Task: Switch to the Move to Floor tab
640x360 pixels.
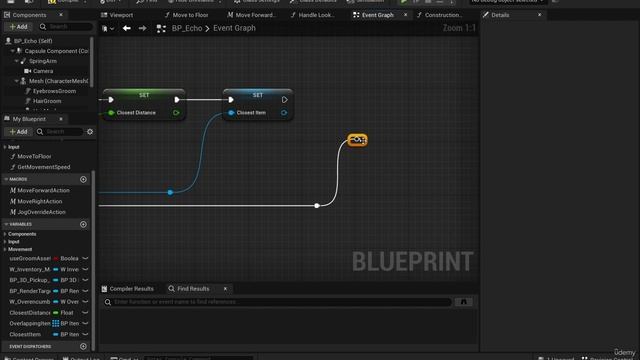Action: (187, 15)
